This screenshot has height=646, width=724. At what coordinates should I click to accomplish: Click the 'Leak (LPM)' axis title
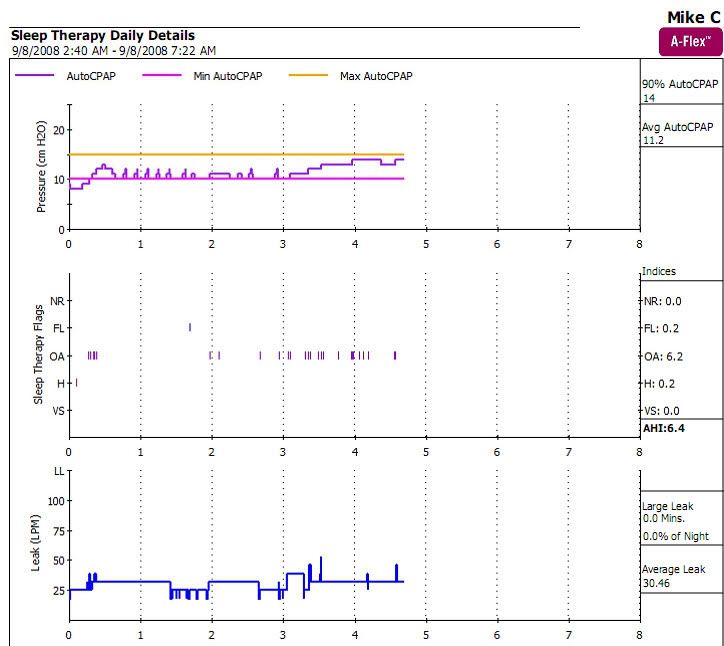[36, 543]
